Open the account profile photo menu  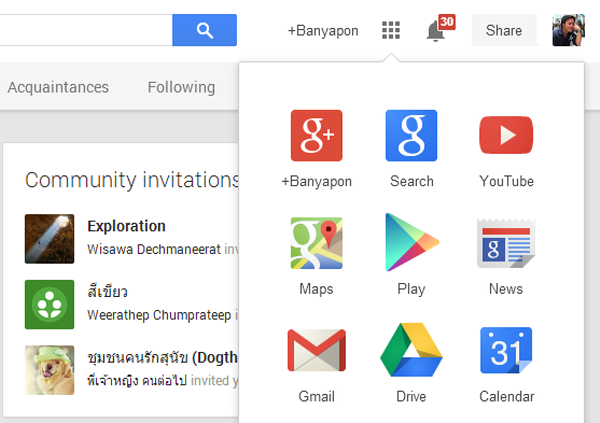tap(568, 30)
